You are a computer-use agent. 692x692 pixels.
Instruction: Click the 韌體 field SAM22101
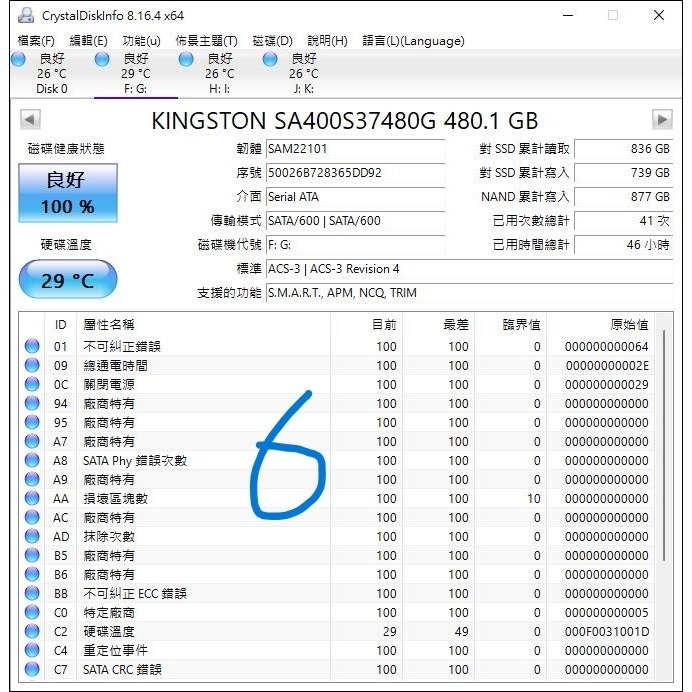(x=355, y=149)
